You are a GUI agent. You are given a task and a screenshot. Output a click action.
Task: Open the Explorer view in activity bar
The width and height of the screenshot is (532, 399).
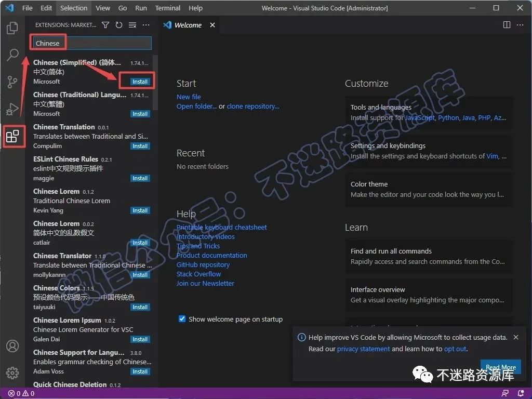pos(12,28)
